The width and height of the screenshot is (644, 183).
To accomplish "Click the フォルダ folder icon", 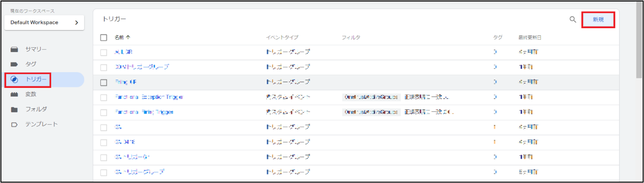I will pyautogui.click(x=14, y=109).
